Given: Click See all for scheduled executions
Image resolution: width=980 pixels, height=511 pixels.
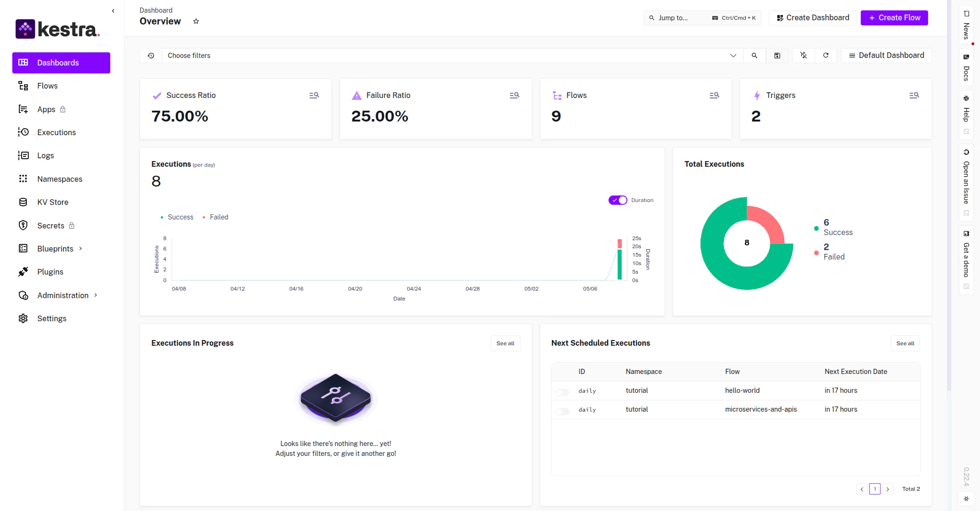Looking at the screenshot, I should coord(905,343).
